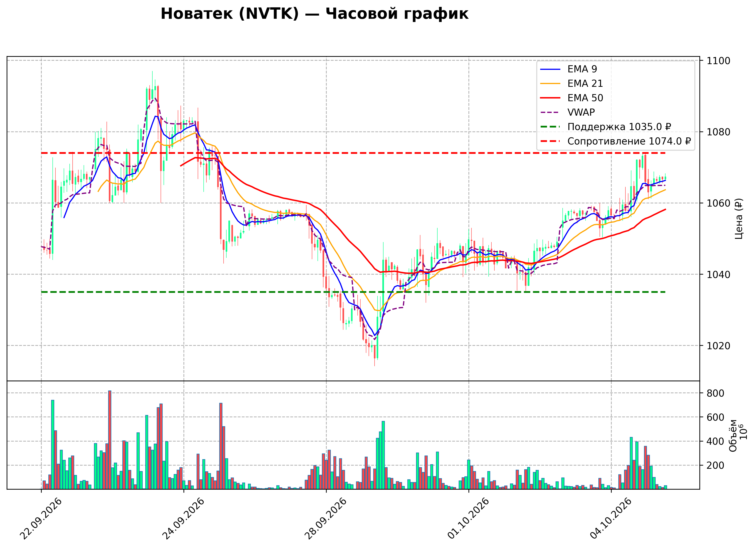
Task: Click the date label 01.10.2026
Action: pos(468,519)
